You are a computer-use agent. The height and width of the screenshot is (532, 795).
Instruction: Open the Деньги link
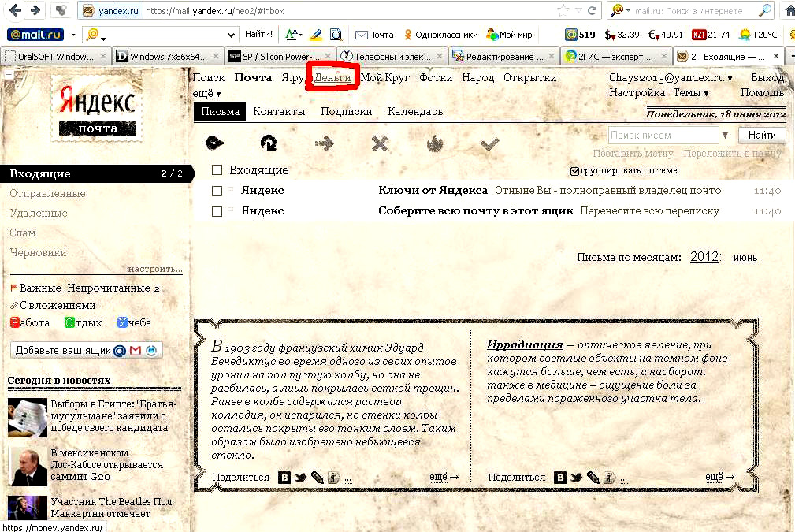[x=332, y=77]
